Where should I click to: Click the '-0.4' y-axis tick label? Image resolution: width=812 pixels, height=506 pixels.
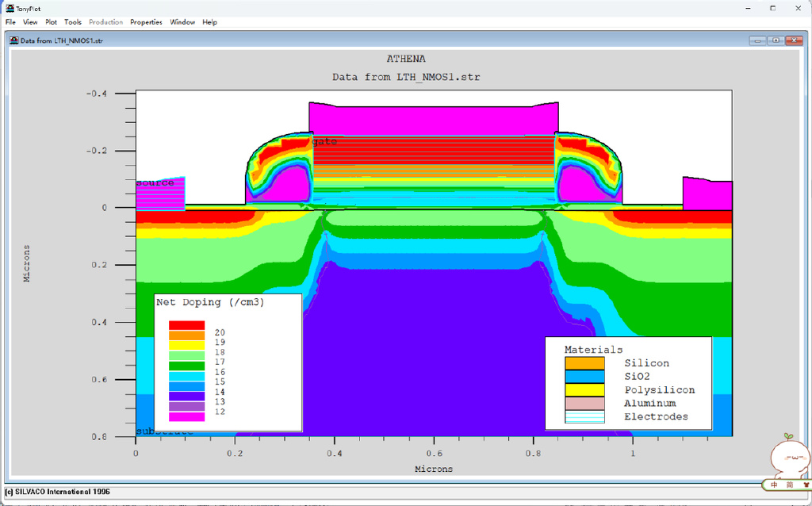pos(96,94)
